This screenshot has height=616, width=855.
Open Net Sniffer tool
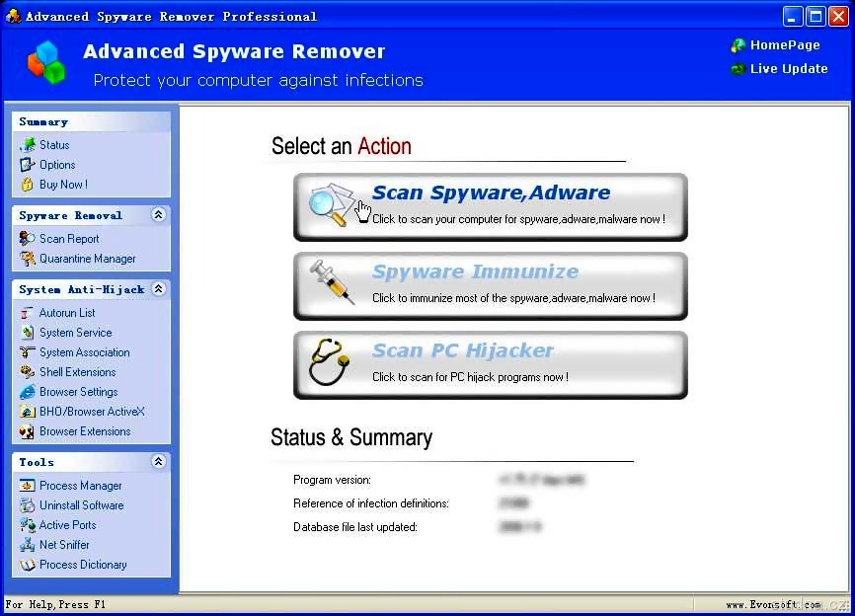(64, 545)
